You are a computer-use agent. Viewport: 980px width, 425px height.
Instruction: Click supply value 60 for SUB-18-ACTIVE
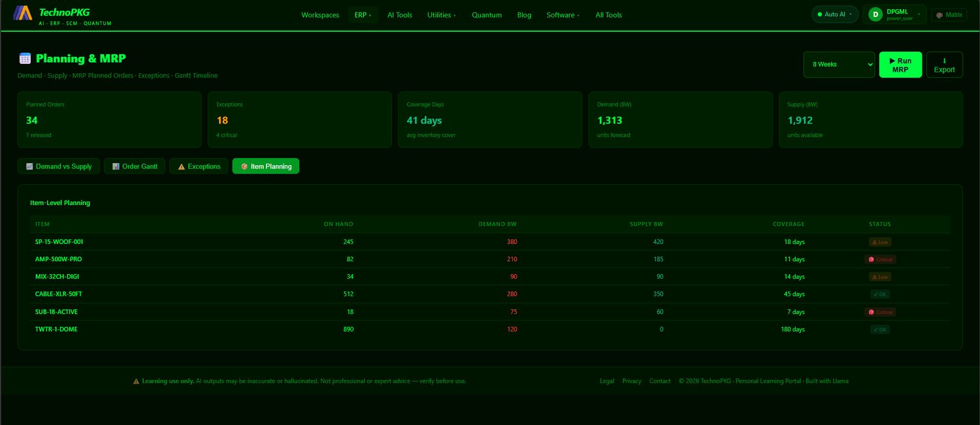coord(660,311)
